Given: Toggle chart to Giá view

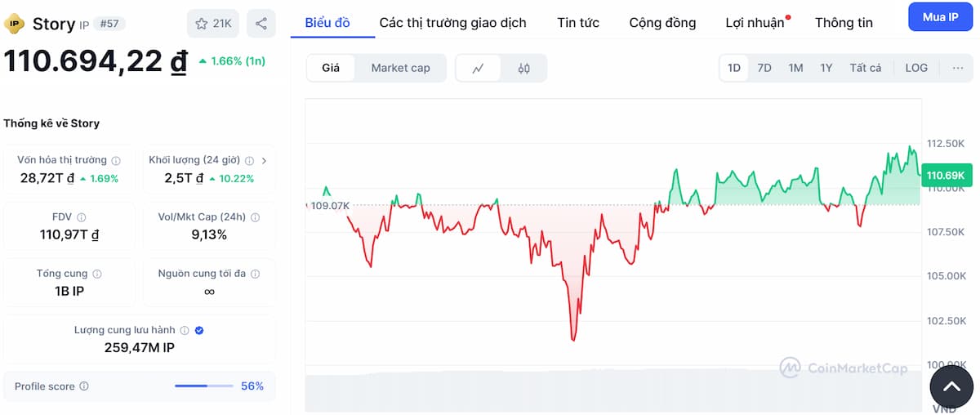Looking at the screenshot, I should click(x=331, y=68).
